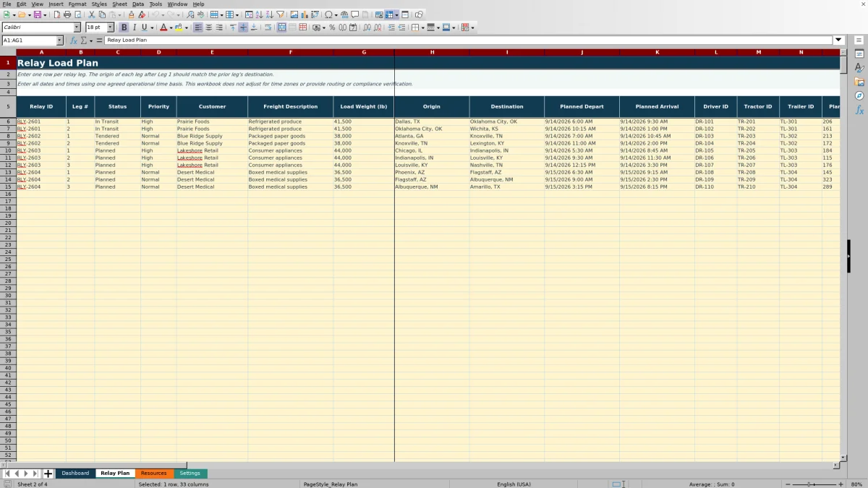Open the Calibri font name dropdown
Screen dimensions: 868x488
[x=77, y=27]
